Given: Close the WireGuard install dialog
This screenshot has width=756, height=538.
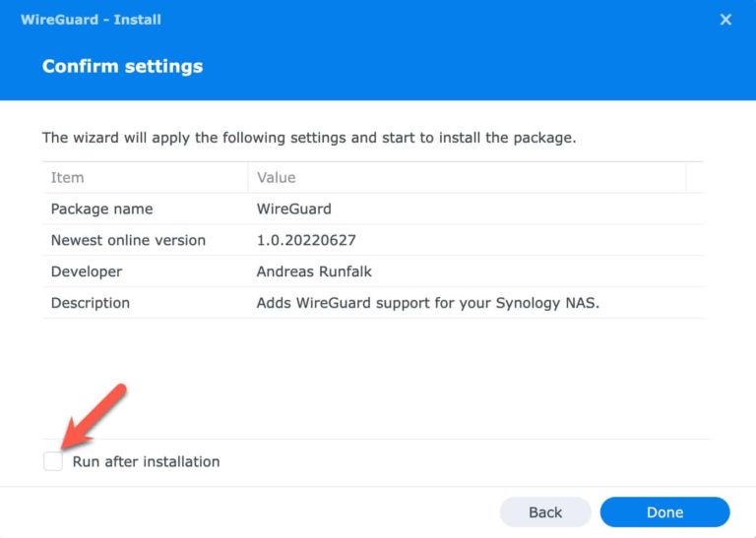Looking at the screenshot, I should [725, 20].
